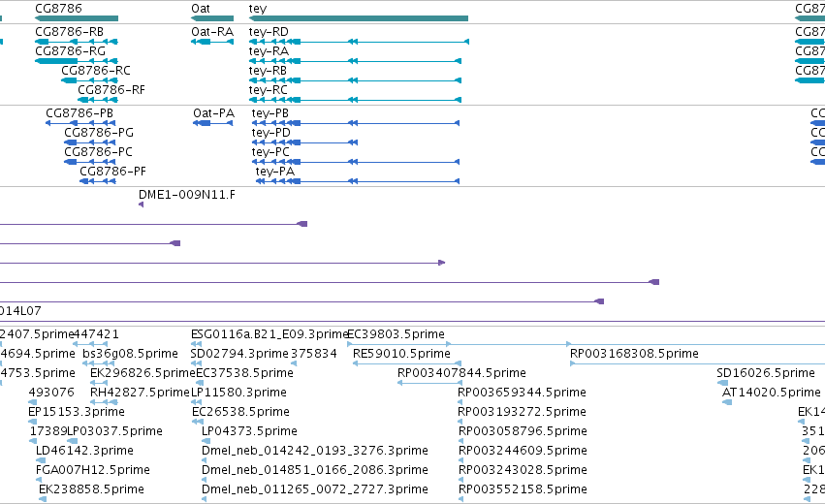Click the tey gene name label

(x=258, y=9)
